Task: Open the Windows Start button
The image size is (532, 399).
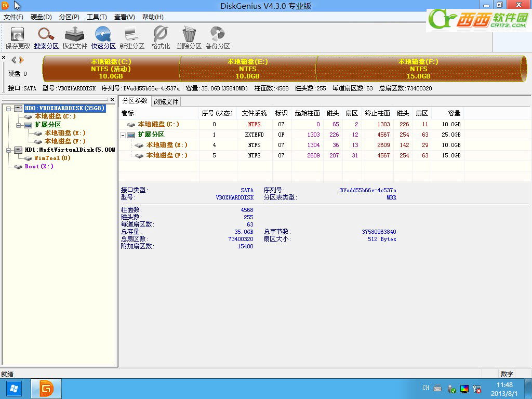Action: tap(14, 389)
